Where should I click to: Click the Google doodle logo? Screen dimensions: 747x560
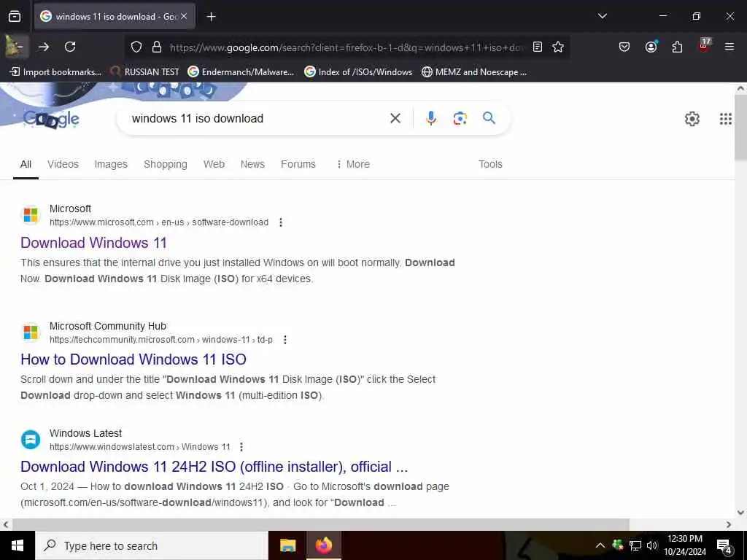click(x=52, y=119)
